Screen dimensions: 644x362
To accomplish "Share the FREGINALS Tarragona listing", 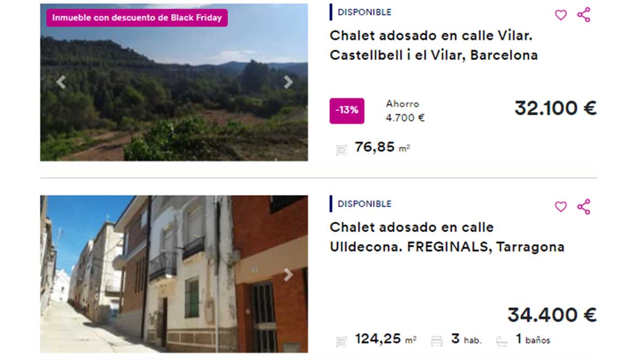I will 583,207.
